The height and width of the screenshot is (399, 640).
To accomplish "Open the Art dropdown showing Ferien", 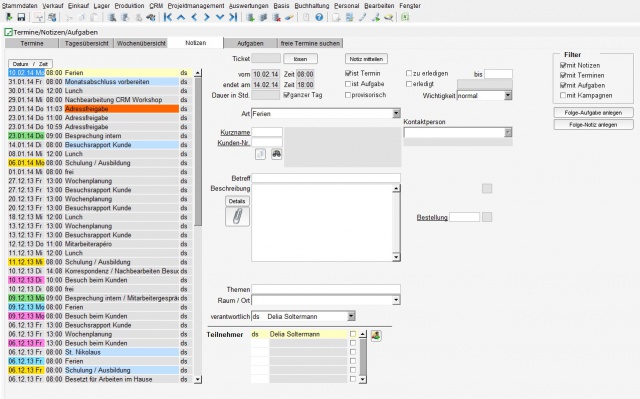I will click(396, 113).
